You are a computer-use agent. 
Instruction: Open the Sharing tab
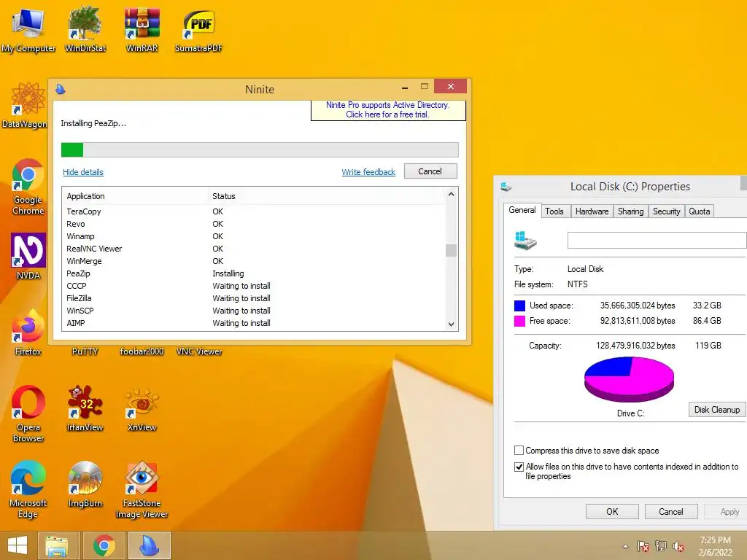tap(631, 211)
